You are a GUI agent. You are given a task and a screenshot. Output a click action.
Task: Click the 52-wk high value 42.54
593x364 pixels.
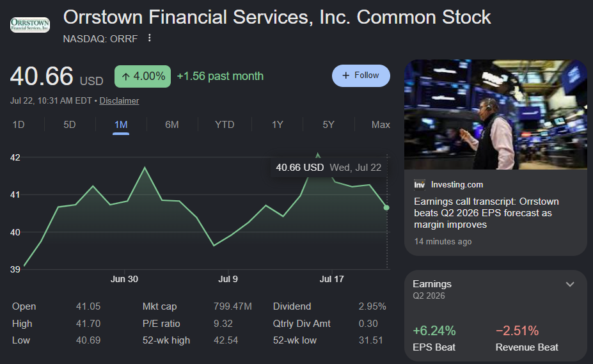226,340
